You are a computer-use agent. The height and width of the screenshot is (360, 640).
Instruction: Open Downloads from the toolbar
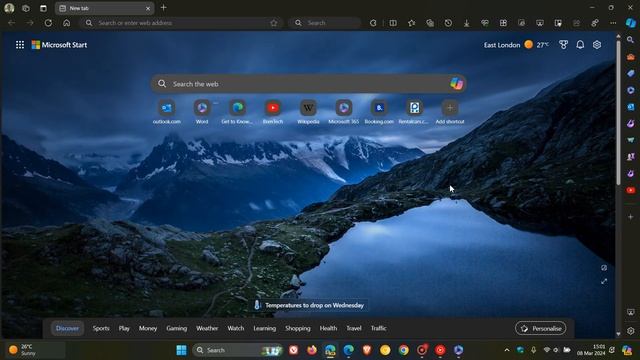[467, 23]
